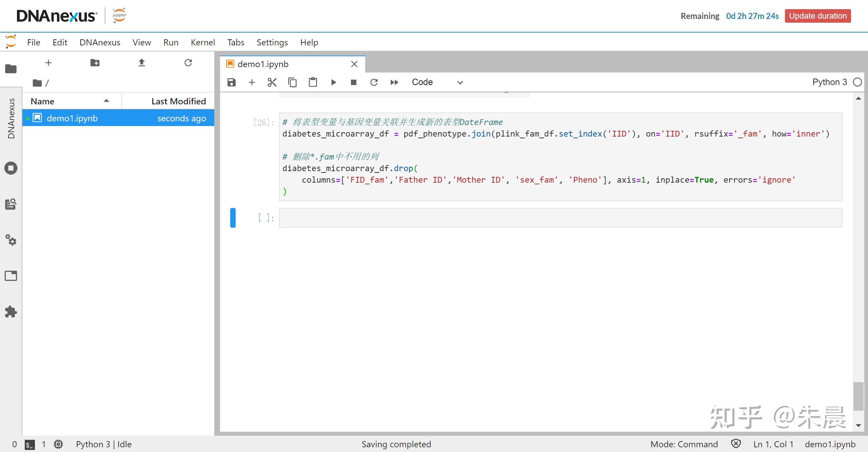Click the Update duration button

[817, 16]
